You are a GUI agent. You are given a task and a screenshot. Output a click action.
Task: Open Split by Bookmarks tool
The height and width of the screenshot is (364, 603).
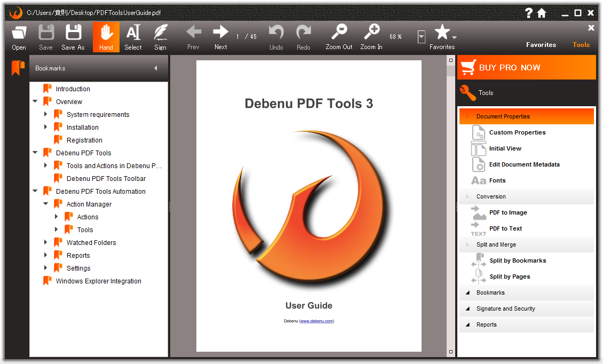[518, 260]
